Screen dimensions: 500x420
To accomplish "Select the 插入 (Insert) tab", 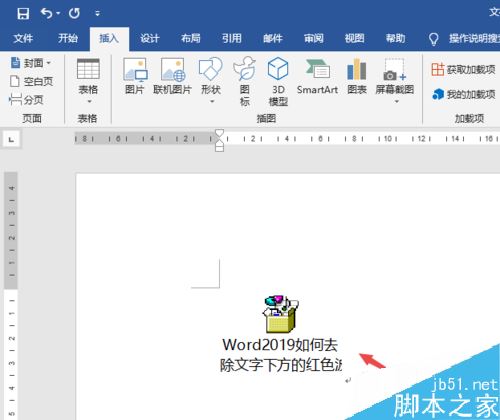I will 109,38.
